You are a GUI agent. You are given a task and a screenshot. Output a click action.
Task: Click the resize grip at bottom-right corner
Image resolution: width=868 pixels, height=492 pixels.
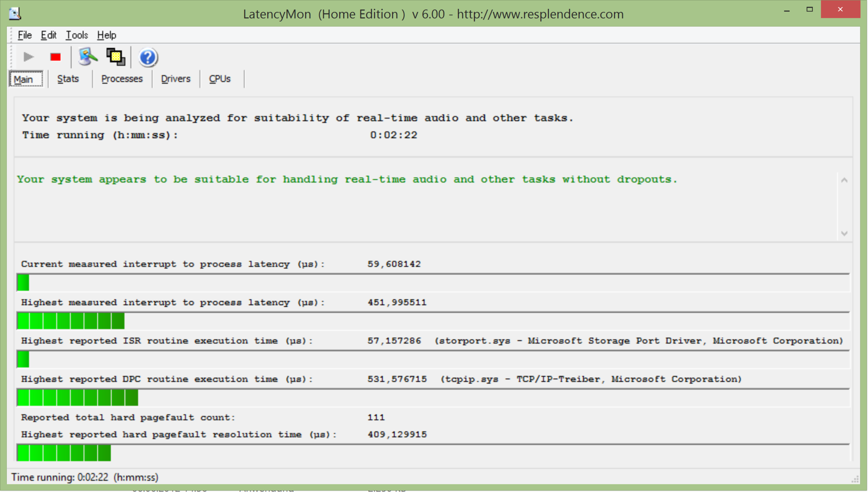pyautogui.click(x=855, y=479)
